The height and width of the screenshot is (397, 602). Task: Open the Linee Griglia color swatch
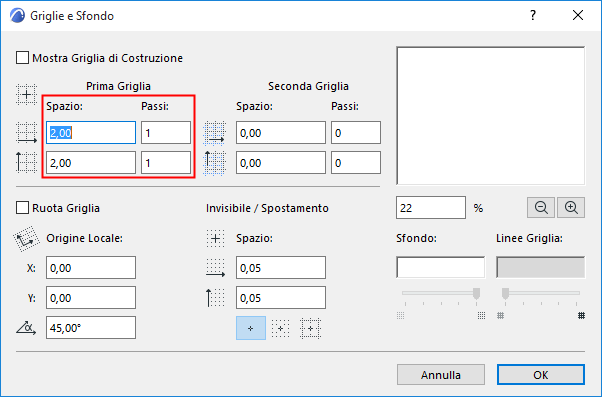coord(540,267)
